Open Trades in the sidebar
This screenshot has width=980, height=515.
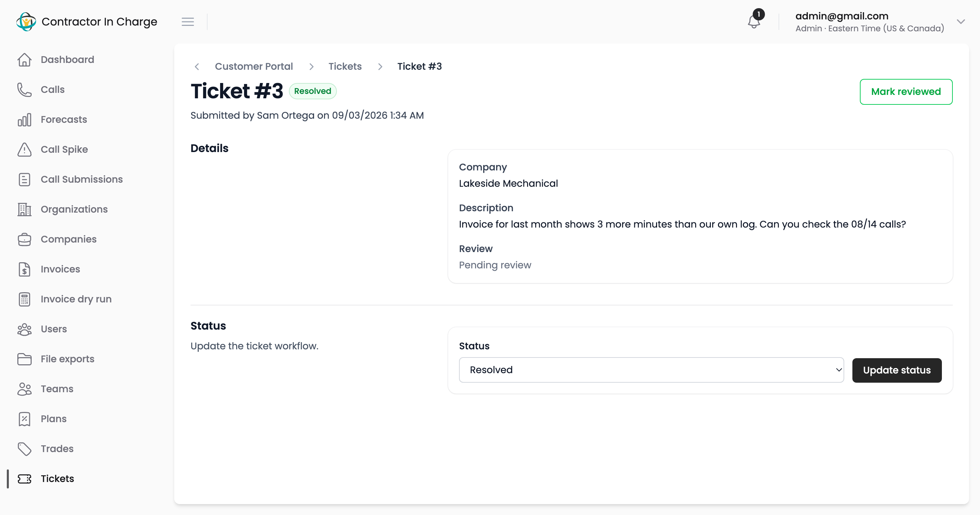pyautogui.click(x=57, y=449)
